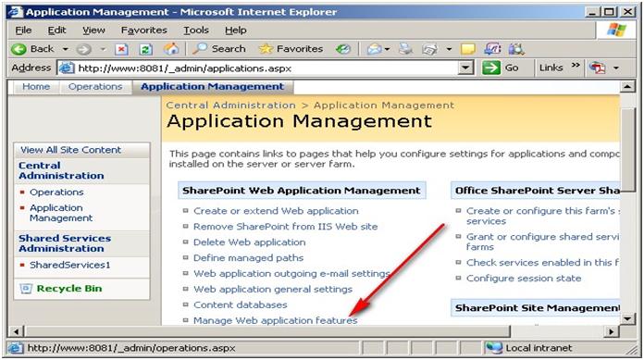
Task: Click Central Administration in the breadcrumb
Action: 230,106
